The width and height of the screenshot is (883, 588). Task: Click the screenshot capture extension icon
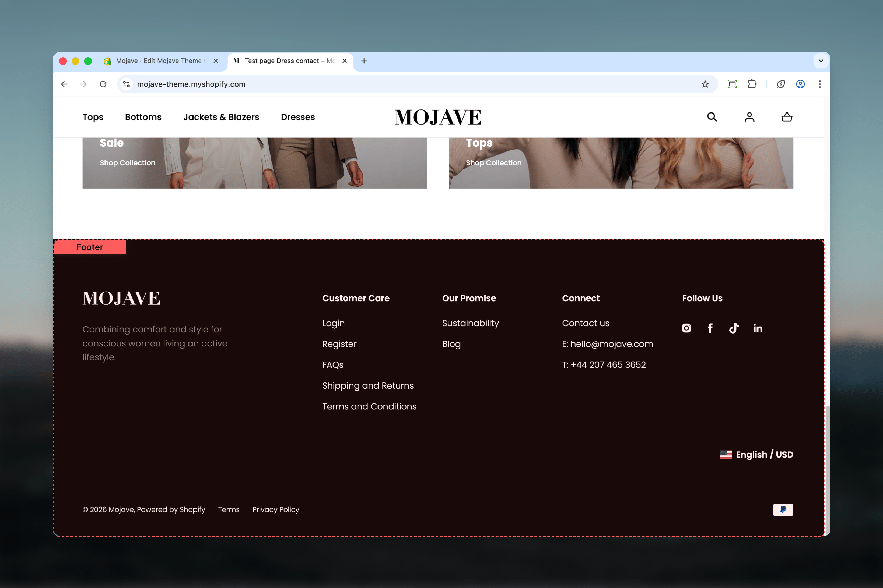click(732, 84)
